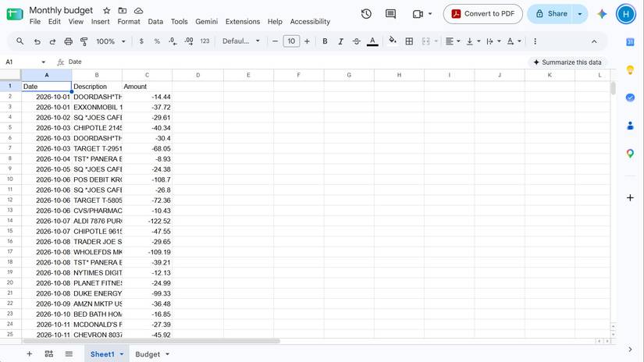Print the spreadsheet

click(68, 41)
